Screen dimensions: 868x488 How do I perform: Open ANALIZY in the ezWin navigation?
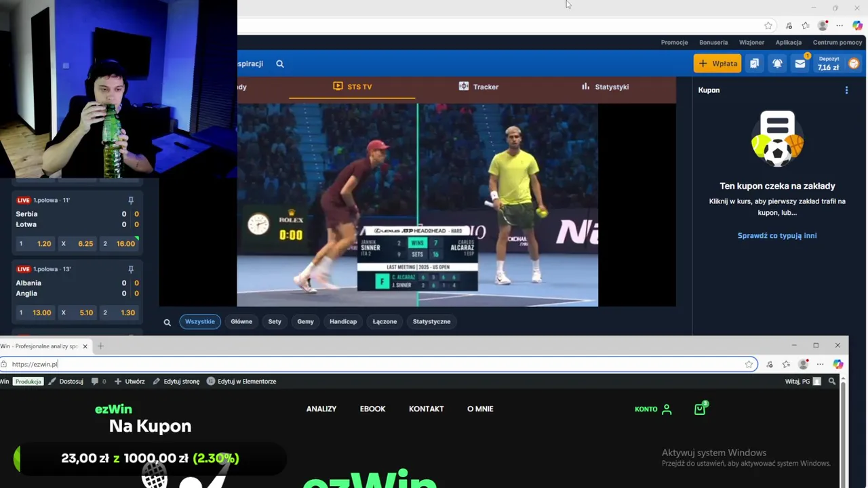[321, 409]
